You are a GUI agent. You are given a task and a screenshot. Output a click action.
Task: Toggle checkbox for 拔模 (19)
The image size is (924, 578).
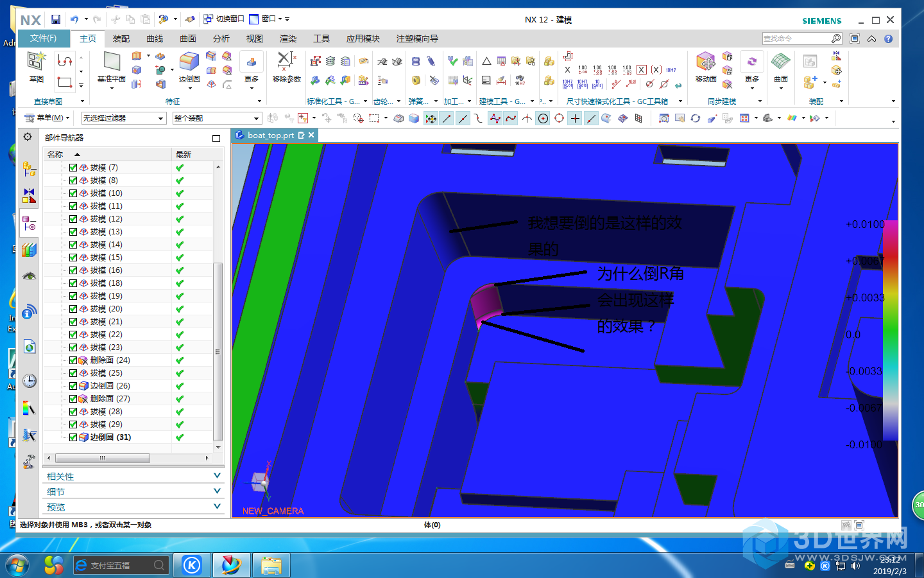coord(73,296)
